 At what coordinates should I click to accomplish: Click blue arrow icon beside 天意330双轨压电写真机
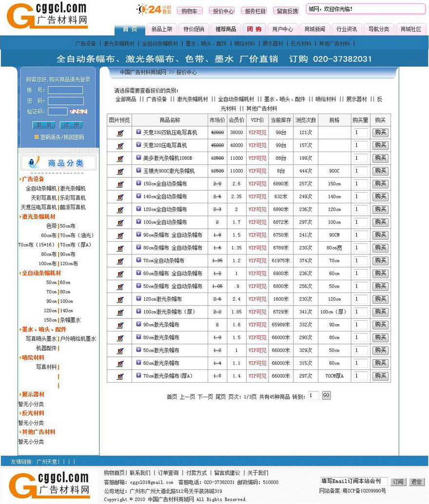[x=138, y=132]
